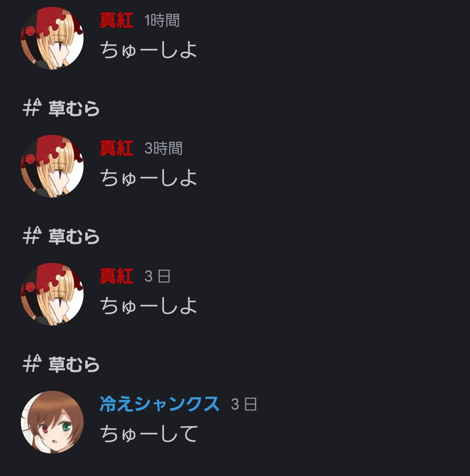The width and height of the screenshot is (470, 476).
Task: Jump to the ちゅーしよ message posted 3時間 ago
Action: [x=149, y=178]
